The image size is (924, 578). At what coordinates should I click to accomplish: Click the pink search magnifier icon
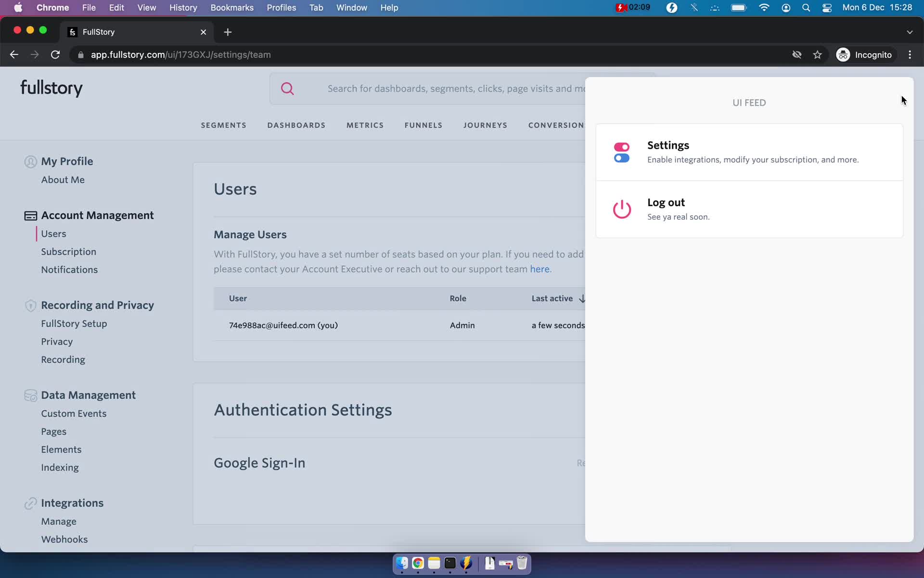click(287, 89)
